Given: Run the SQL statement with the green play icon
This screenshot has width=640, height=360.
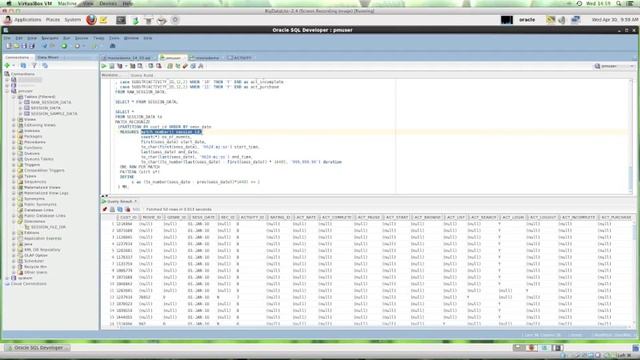Looking at the screenshot, I should pyautogui.click(x=104, y=66).
